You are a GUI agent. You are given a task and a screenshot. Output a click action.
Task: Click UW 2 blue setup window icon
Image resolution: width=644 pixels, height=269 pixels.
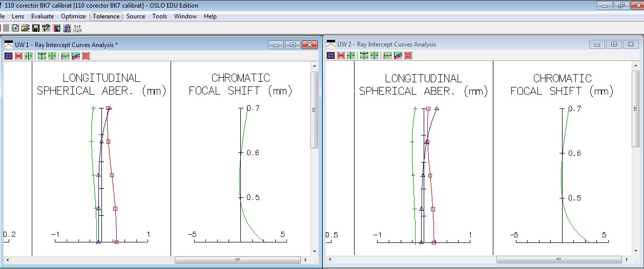coord(330,56)
